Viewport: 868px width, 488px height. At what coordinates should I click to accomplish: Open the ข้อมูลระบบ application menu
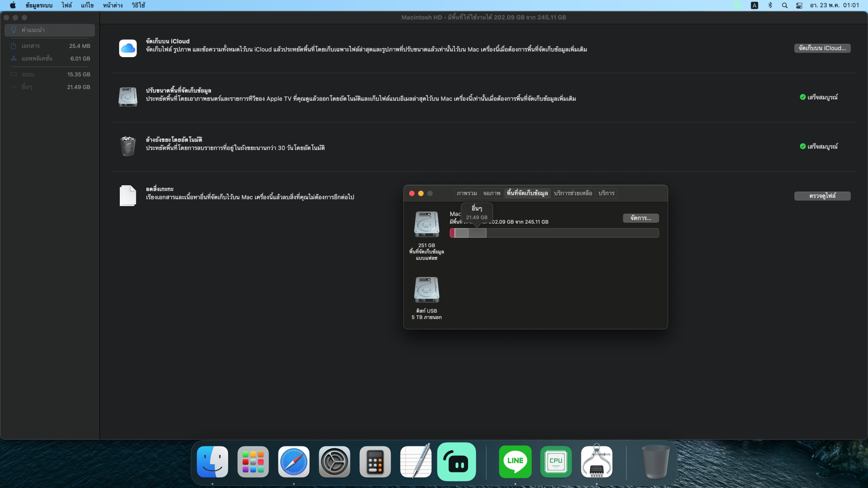[39, 5]
